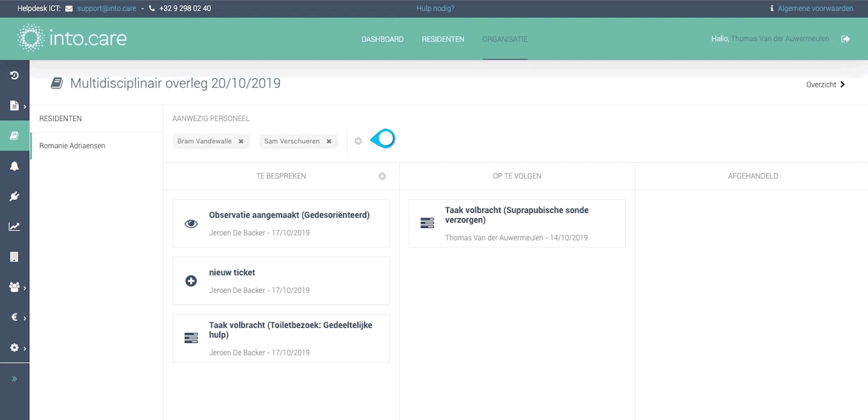Expand the collapsed sidebar with double chevron

point(14,378)
